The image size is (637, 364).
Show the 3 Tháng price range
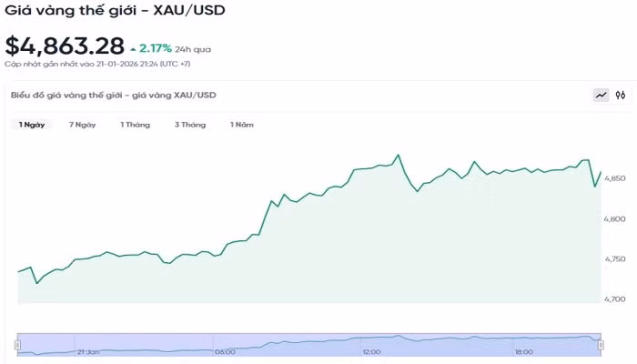click(x=190, y=124)
